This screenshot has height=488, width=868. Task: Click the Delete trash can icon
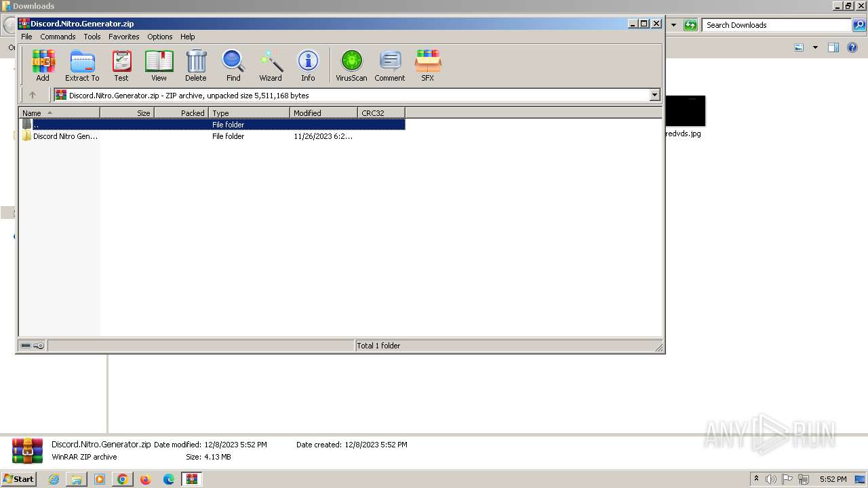click(196, 66)
